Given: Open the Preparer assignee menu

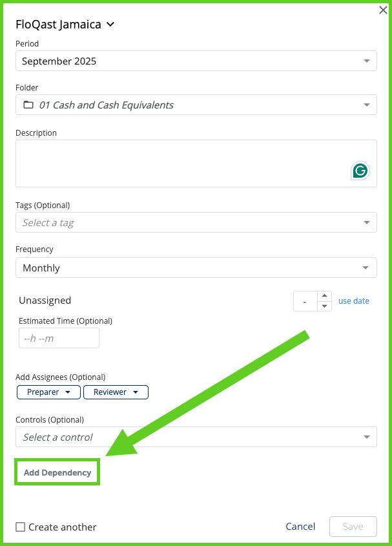Looking at the screenshot, I should pyautogui.click(x=49, y=392).
